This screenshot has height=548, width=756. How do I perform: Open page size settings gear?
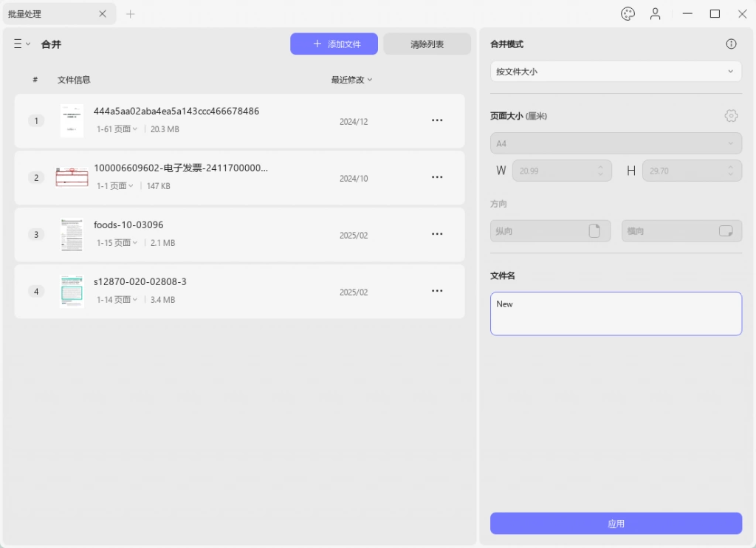(731, 116)
